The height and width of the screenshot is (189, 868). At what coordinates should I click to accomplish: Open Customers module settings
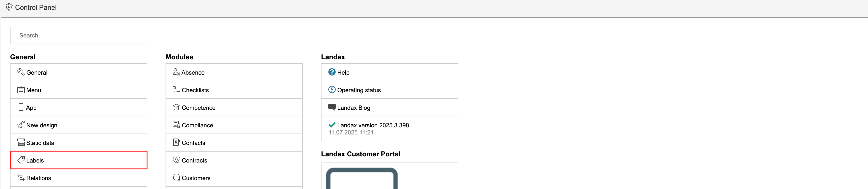click(196, 178)
